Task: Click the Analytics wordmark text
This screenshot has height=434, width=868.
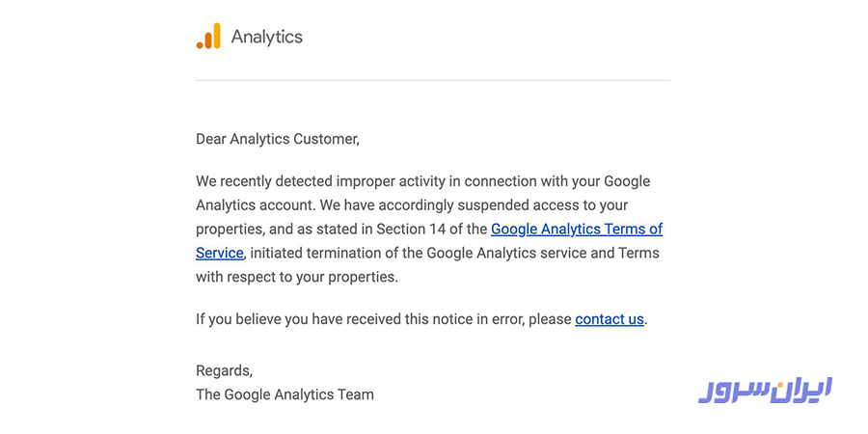Action: [267, 37]
